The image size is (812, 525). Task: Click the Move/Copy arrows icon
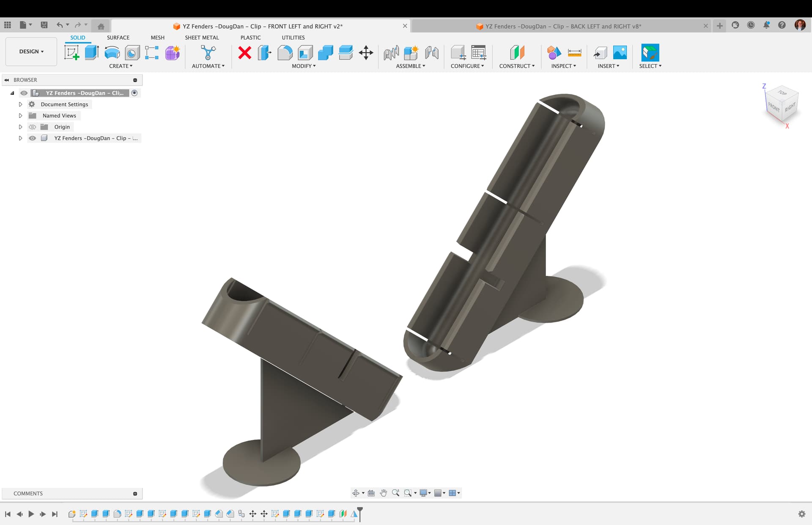point(366,53)
